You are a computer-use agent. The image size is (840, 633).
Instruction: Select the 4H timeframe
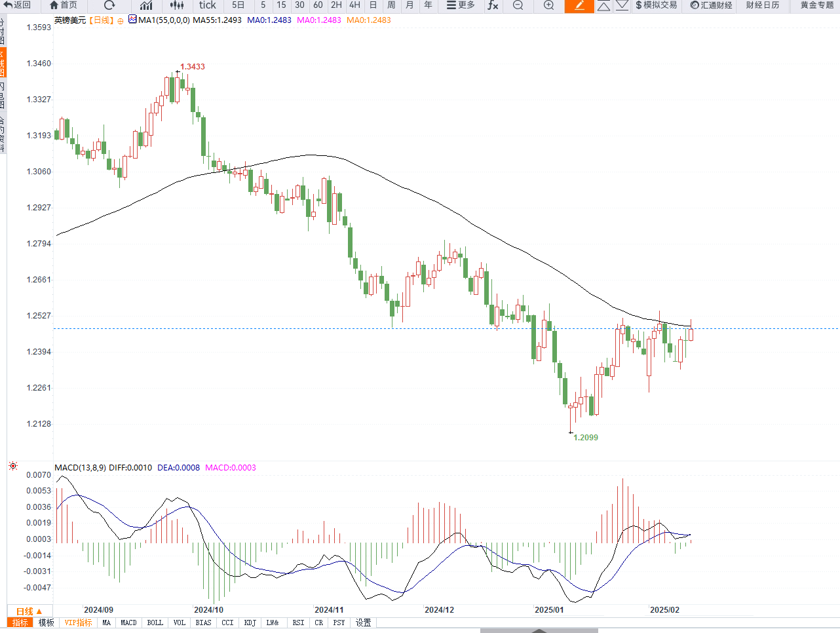click(x=354, y=5)
